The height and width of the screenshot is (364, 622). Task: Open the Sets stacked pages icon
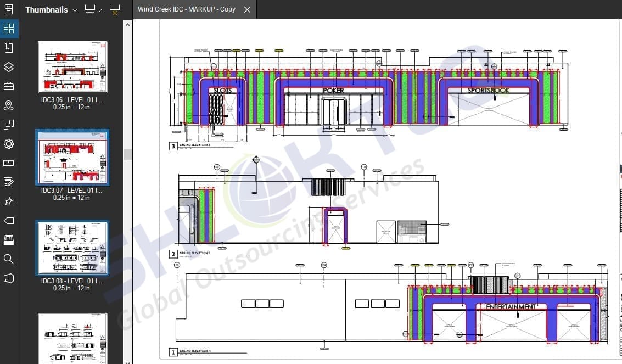(x=9, y=239)
